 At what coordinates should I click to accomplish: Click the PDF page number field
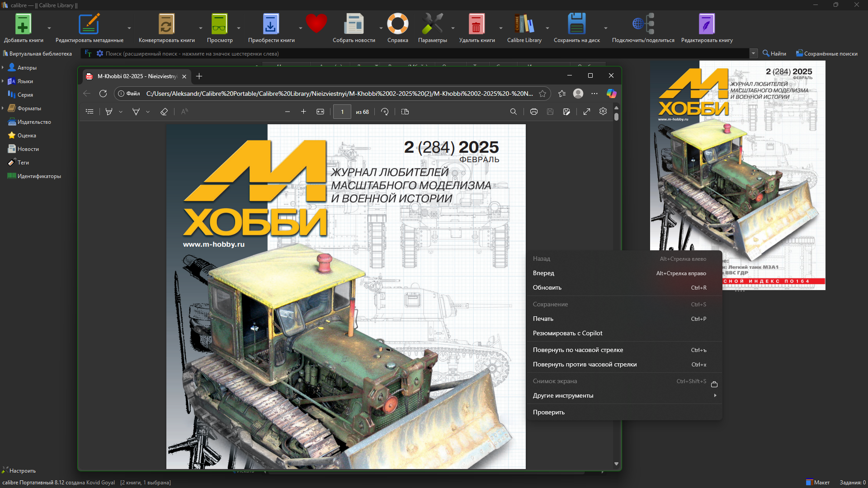pos(342,112)
